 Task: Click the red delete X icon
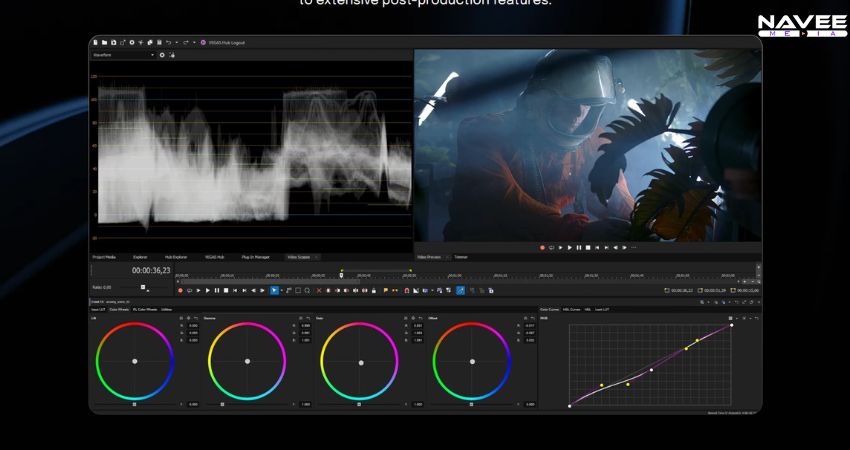[x=319, y=291]
